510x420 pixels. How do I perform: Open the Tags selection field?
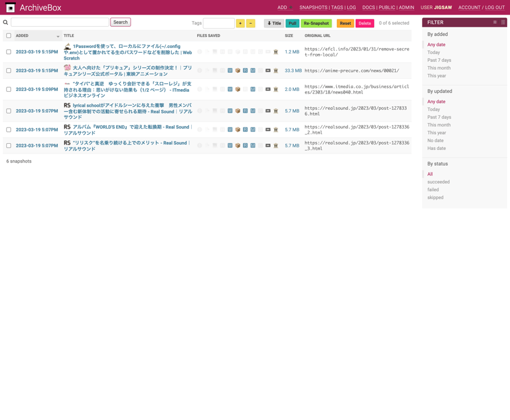(x=219, y=23)
